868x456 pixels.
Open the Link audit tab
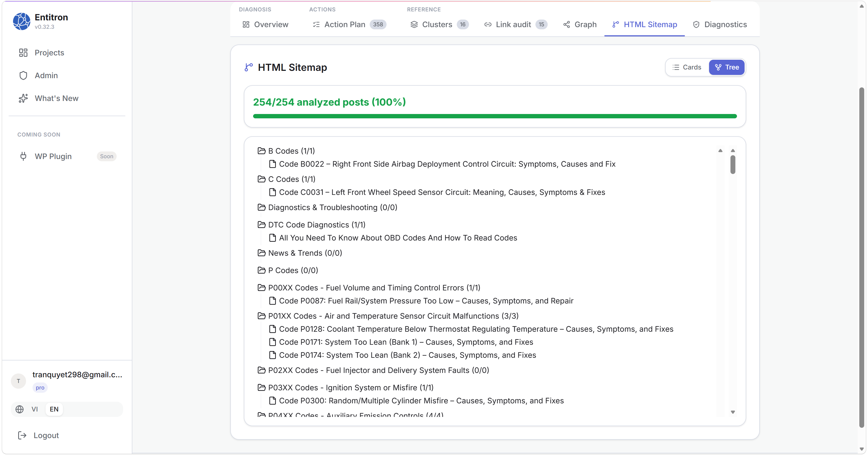(516, 24)
